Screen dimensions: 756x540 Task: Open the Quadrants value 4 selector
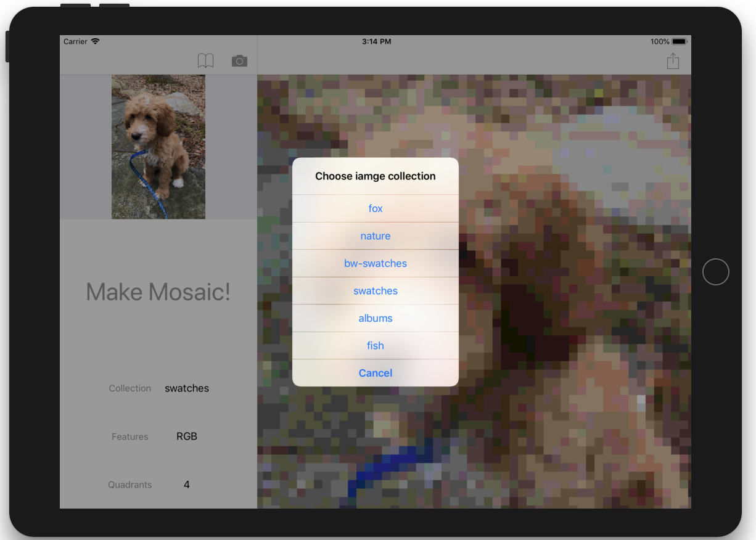click(x=187, y=485)
